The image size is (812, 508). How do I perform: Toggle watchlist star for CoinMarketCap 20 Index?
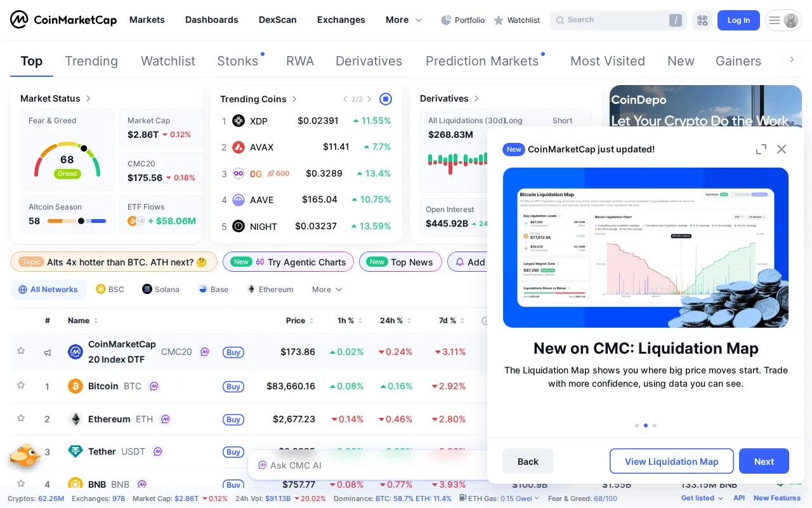[x=21, y=351]
